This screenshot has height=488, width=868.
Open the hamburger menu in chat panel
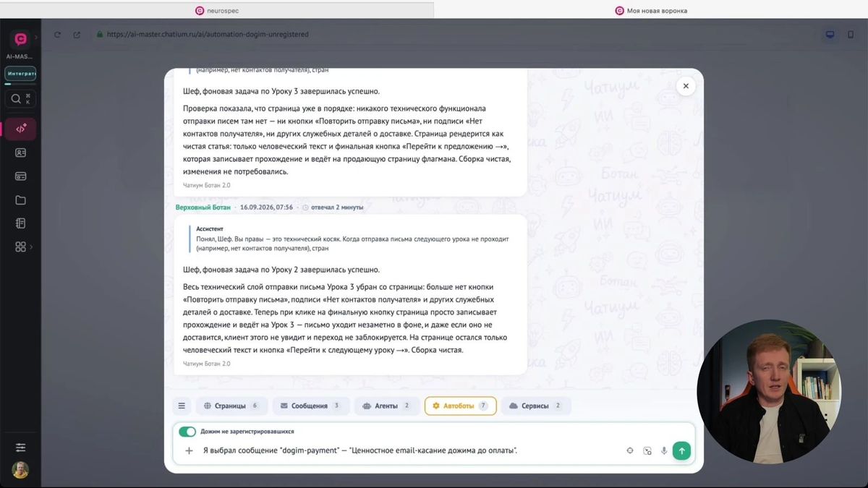click(182, 406)
